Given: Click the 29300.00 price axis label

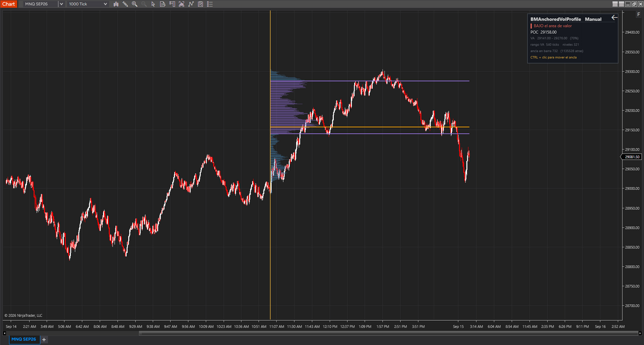Looking at the screenshot, I should pos(633,71).
